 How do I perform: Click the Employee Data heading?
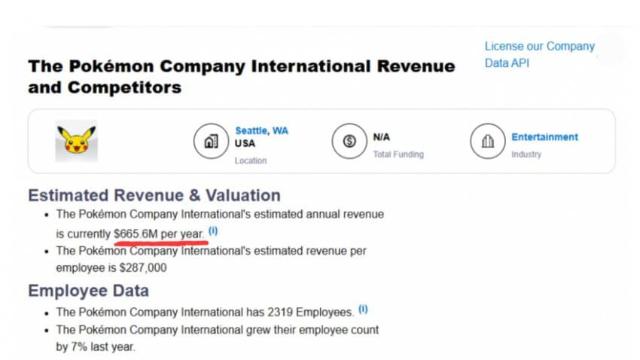[88, 291]
